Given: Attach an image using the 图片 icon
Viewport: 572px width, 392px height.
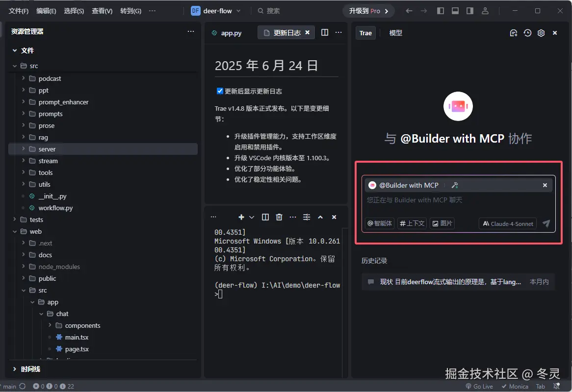Looking at the screenshot, I should [x=442, y=223].
